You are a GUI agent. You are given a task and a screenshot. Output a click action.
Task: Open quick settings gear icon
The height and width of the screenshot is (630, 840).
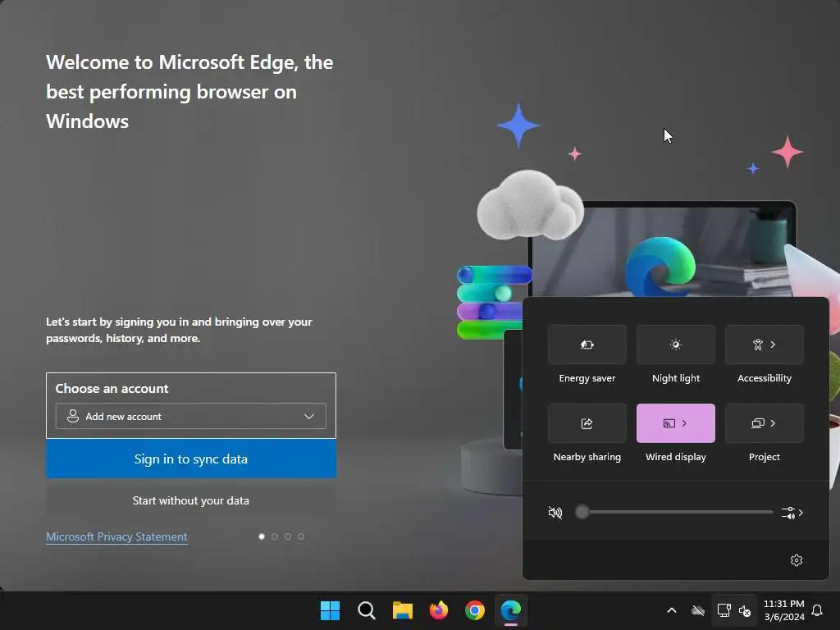click(x=797, y=559)
